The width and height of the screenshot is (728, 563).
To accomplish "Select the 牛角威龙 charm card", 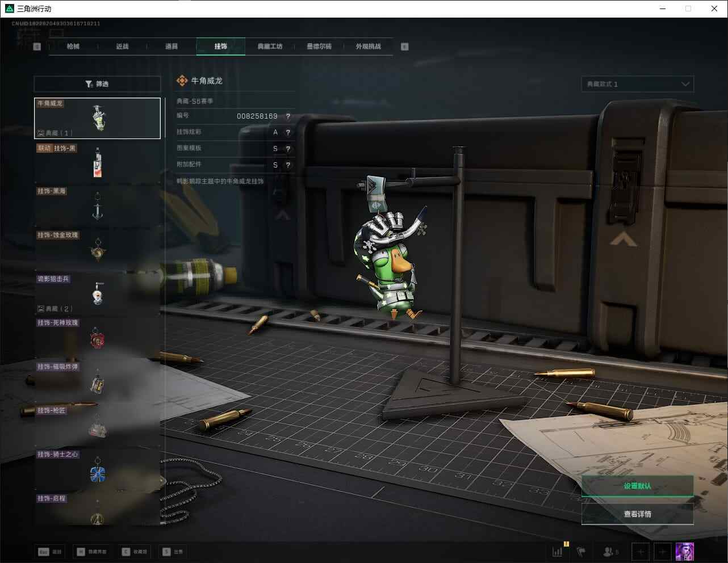I will click(97, 118).
